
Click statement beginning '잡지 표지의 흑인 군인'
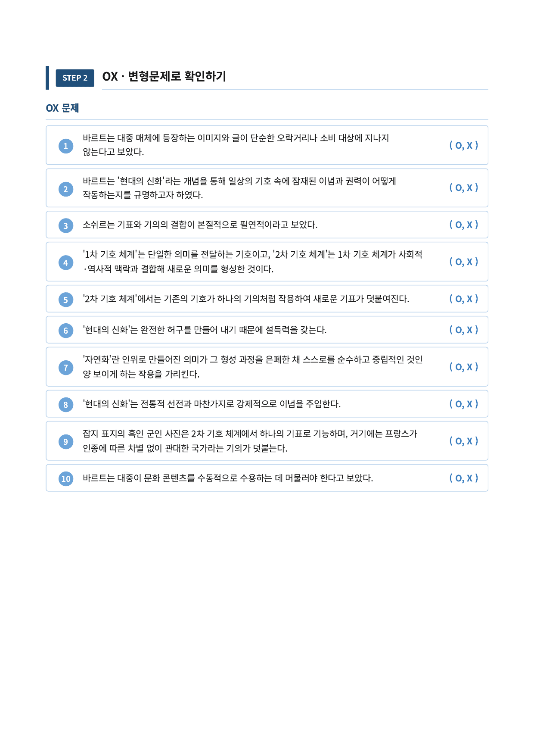250,441
